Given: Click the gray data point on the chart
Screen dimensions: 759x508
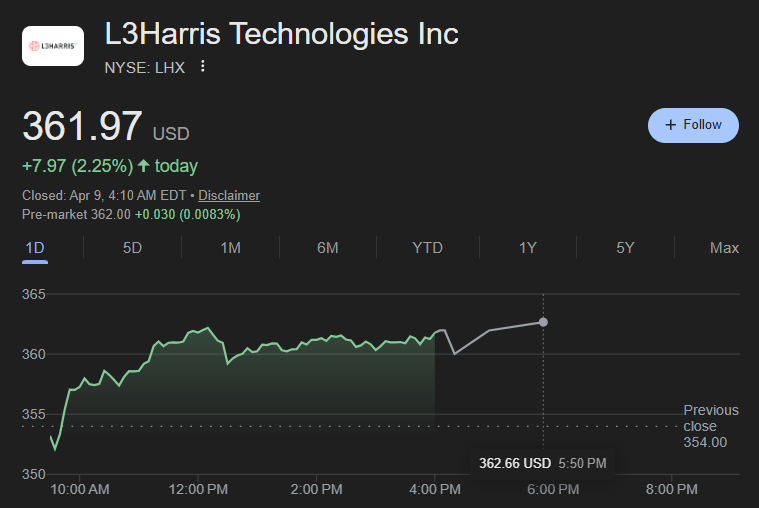Looking at the screenshot, I should 543,322.
